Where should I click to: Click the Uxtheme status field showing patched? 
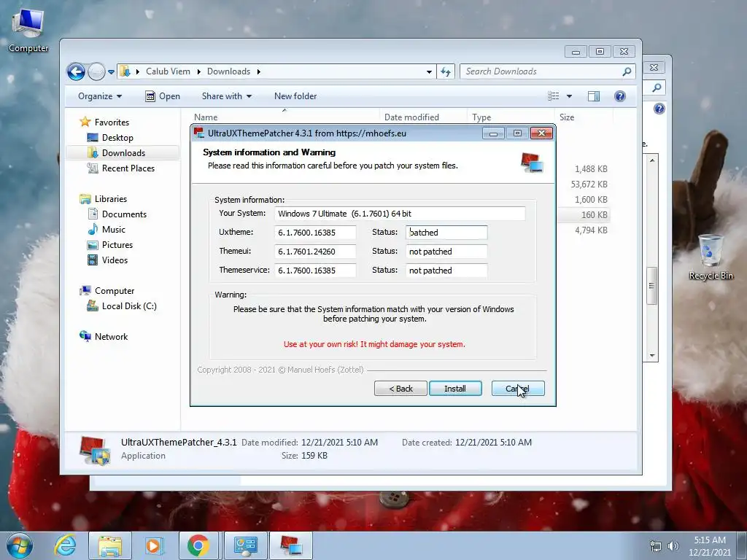[446, 233]
